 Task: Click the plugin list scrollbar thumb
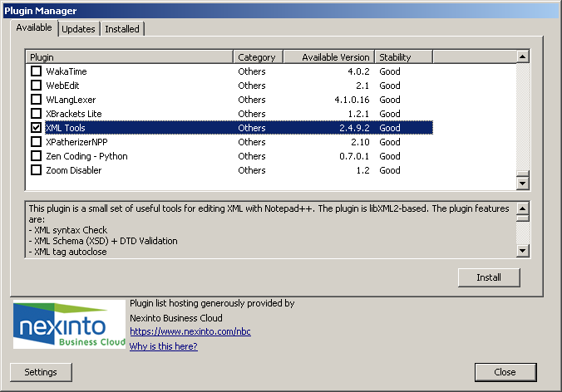tap(523, 174)
